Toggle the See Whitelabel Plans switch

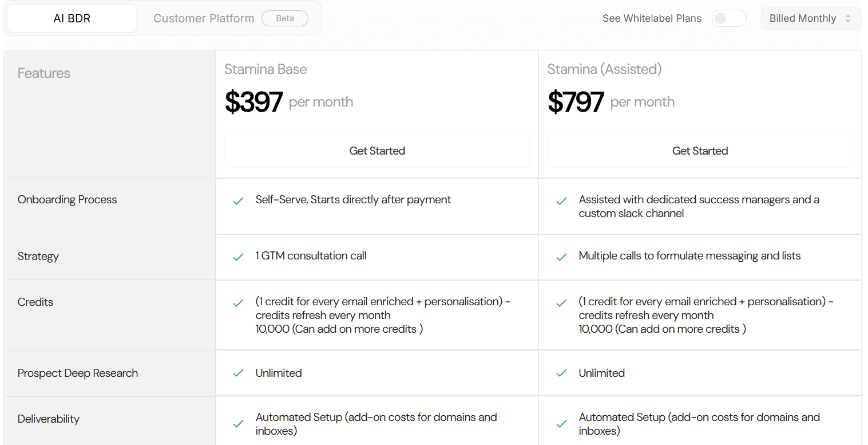pos(729,18)
